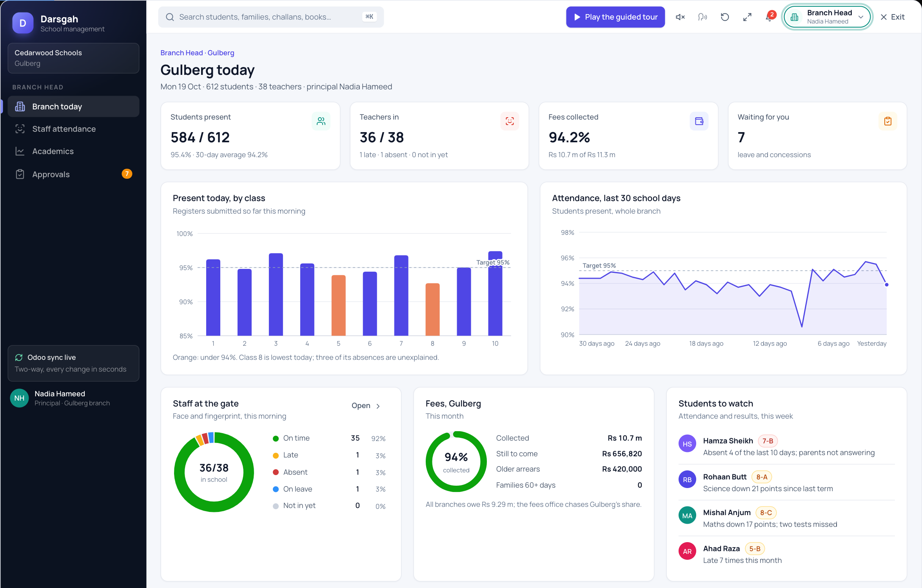The image size is (922, 588).
Task: Exit the demo
Action: [893, 17]
